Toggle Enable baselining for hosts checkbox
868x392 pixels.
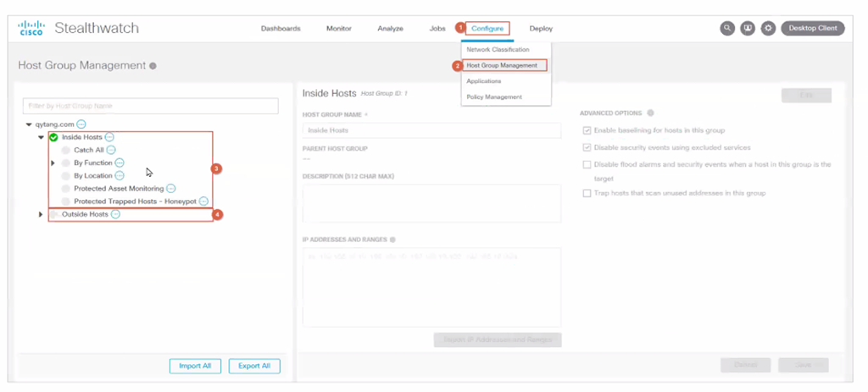[x=587, y=130]
